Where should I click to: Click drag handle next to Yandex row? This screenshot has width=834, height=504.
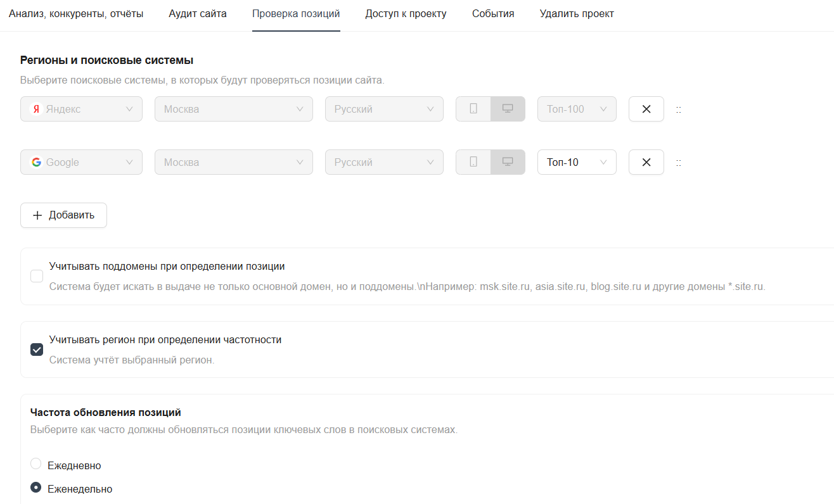(x=679, y=110)
